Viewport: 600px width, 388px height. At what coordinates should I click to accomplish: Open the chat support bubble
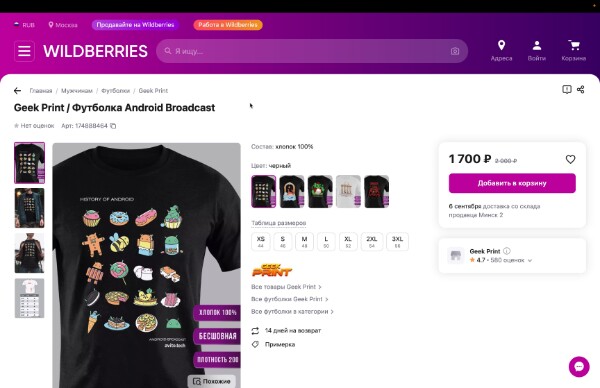pyautogui.click(x=579, y=367)
